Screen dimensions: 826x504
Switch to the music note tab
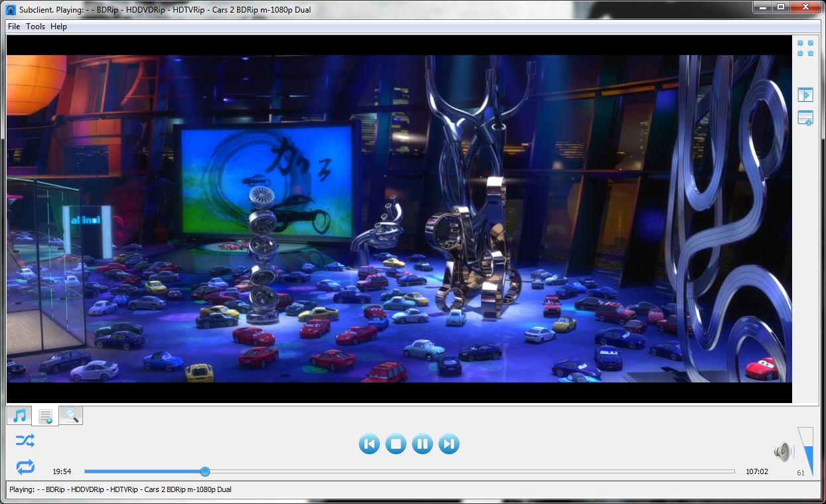pos(19,416)
